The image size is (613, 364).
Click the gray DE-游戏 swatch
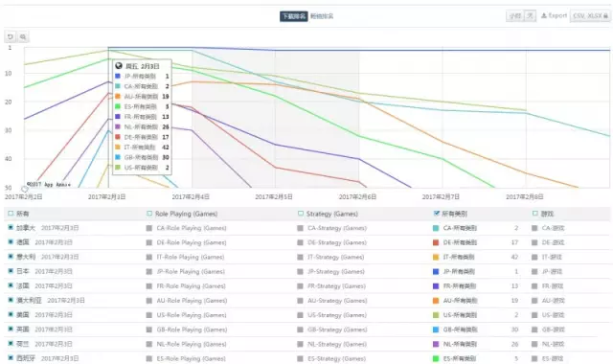534,242
